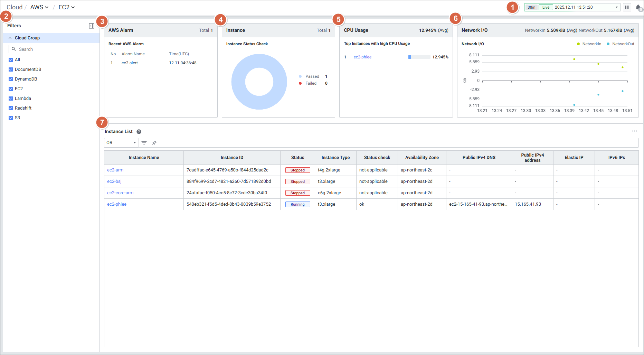Screen dimensions: 644x355
Task: Open the notifications bell
Action: tap(638, 7)
